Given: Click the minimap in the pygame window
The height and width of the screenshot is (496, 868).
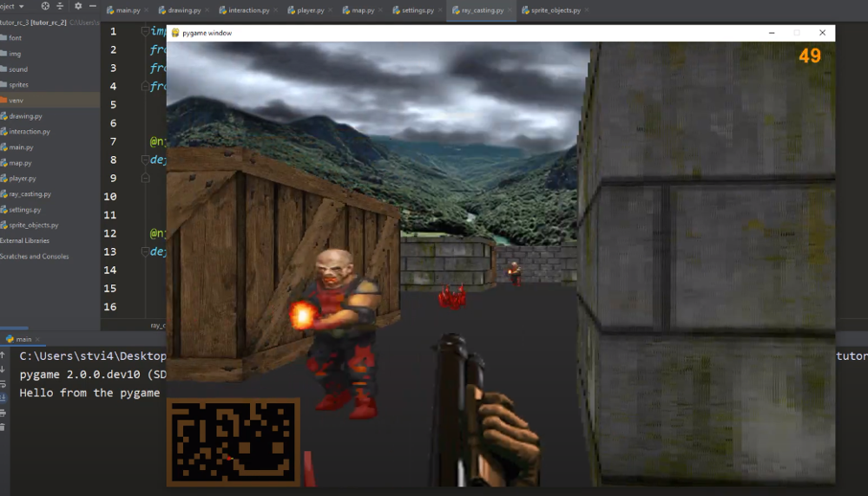Looking at the screenshot, I should tap(233, 441).
